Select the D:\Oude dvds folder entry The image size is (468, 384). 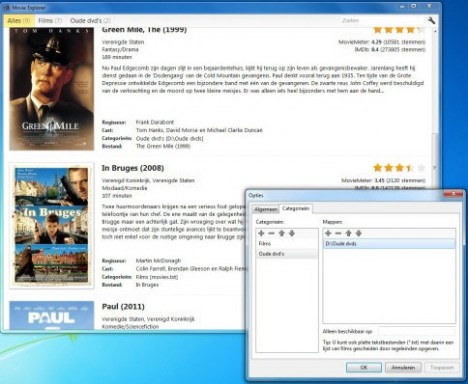click(x=389, y=244)
